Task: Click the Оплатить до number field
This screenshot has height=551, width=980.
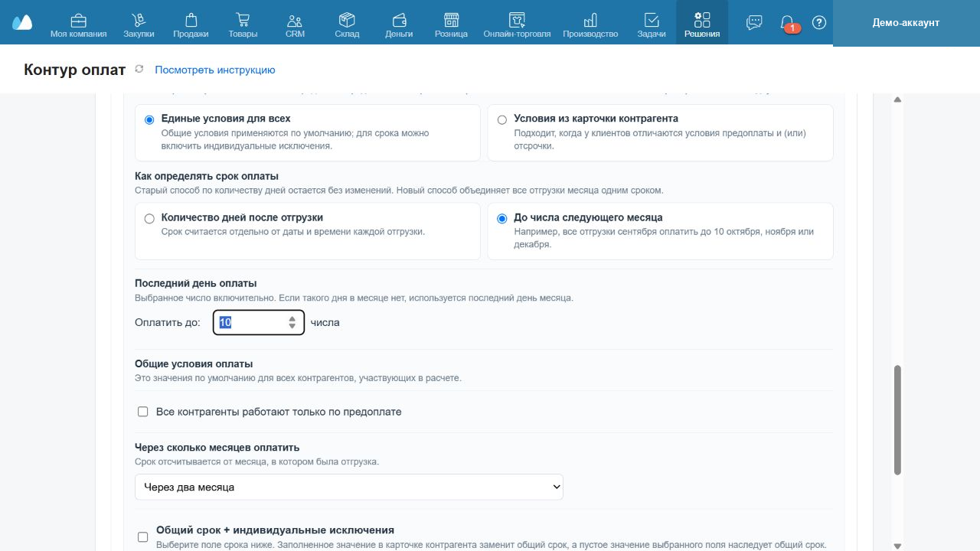Action: [x=259, y=322]
